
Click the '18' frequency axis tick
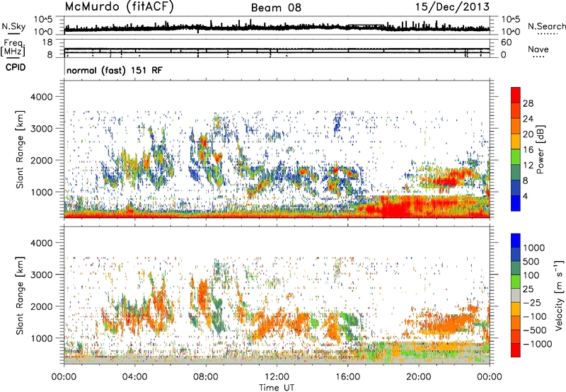click(x=47, y=42)
